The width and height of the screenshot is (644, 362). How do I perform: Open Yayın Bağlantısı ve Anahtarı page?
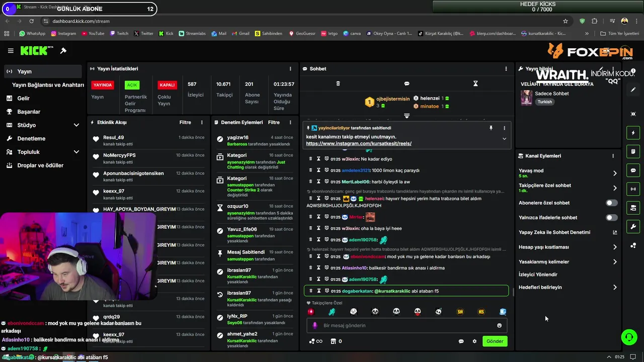pyautogui.click(x=48, y=85)
